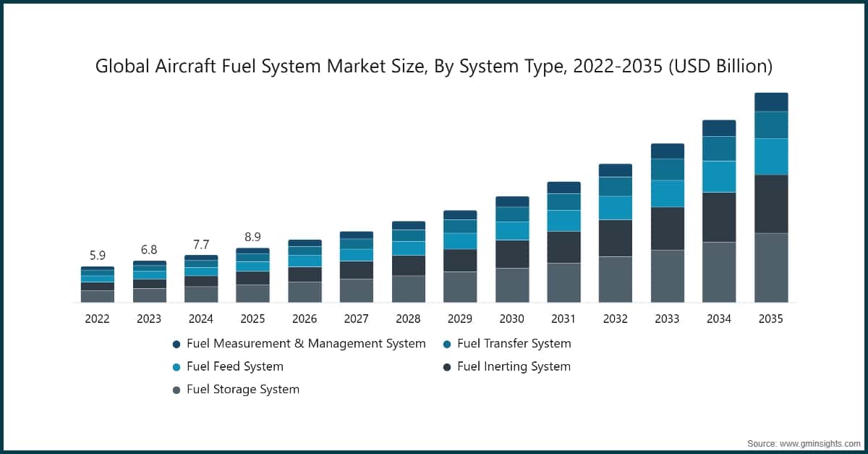Click the 2033 Fuel Storage System bar segment

tap(667, 277)
